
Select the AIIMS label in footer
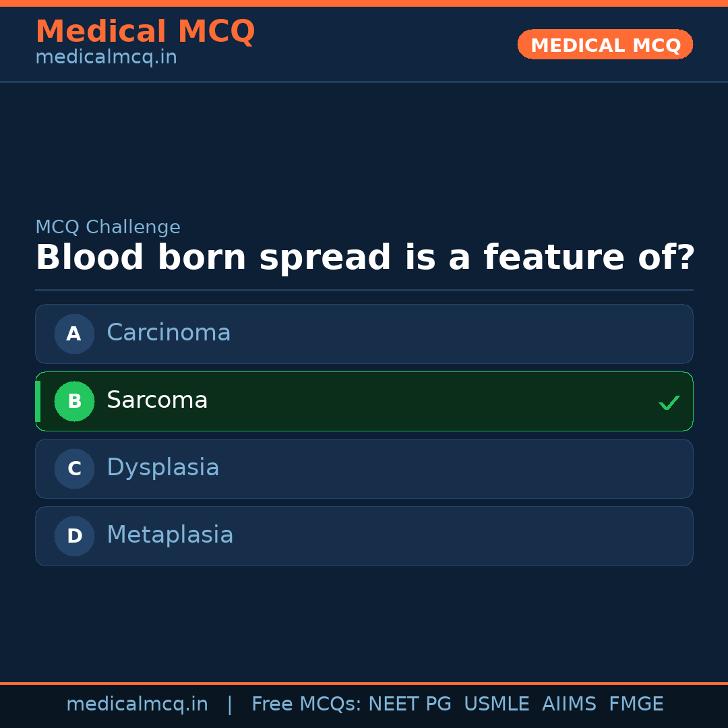point(570,704)
